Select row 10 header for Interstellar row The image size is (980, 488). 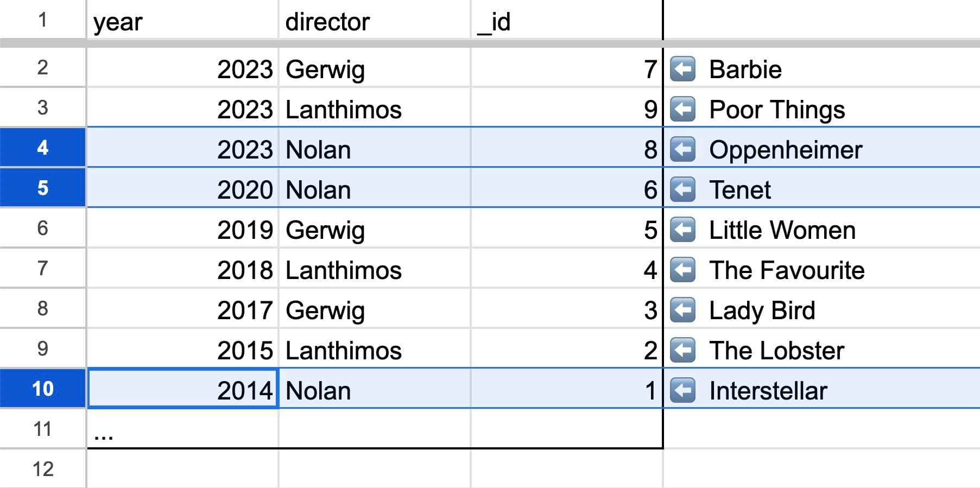(42, 390)
